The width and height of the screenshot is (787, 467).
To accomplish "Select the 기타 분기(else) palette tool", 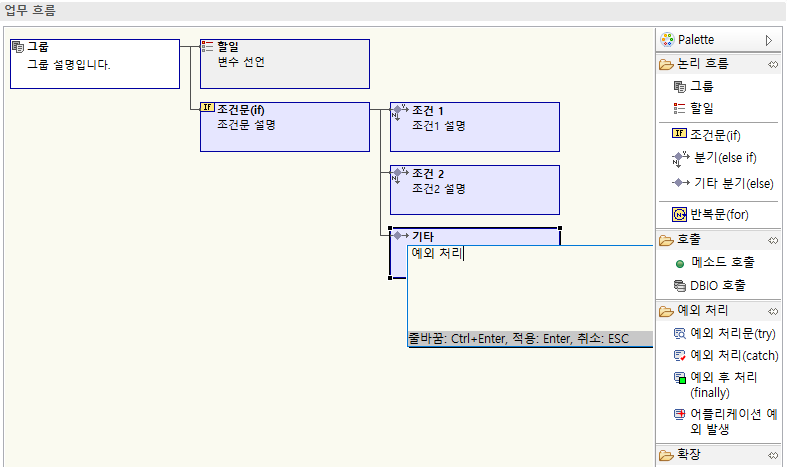I will 725,183.
